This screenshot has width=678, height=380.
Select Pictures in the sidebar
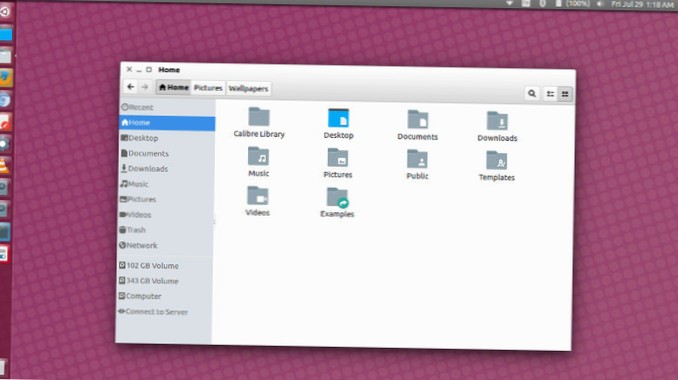(x=166, y=199)
